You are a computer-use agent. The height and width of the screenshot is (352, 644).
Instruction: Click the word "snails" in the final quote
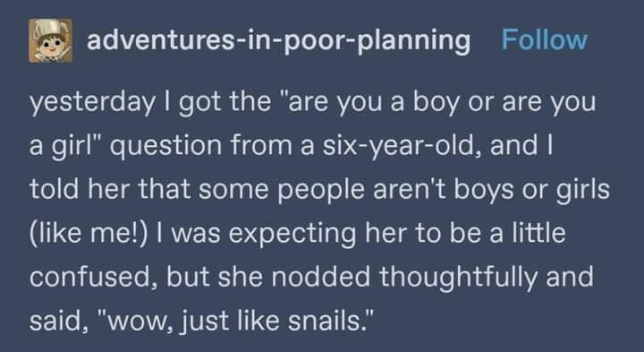327,321
